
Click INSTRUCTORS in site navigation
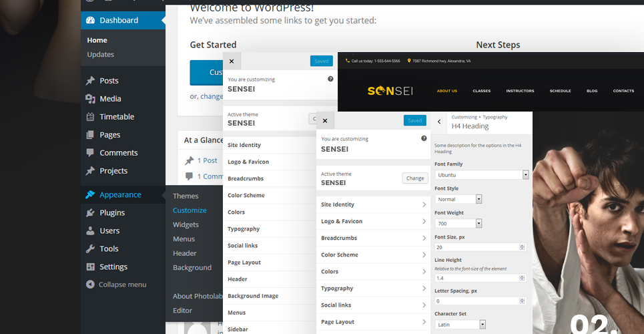520,91
